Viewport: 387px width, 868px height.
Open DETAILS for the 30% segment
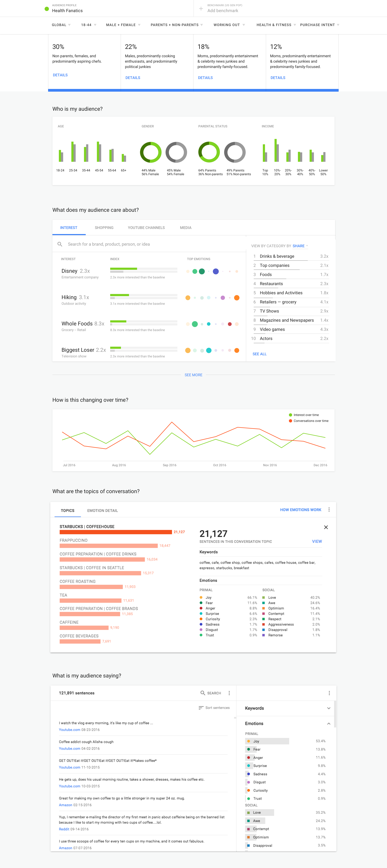click(60, 75)
